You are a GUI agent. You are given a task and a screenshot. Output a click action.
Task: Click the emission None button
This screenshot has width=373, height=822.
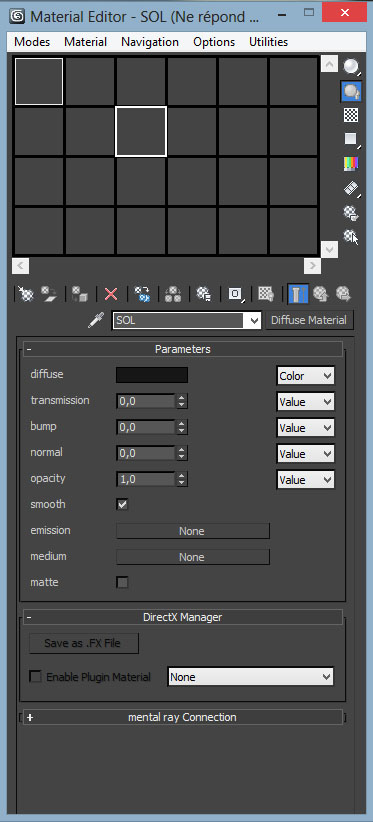192,531
